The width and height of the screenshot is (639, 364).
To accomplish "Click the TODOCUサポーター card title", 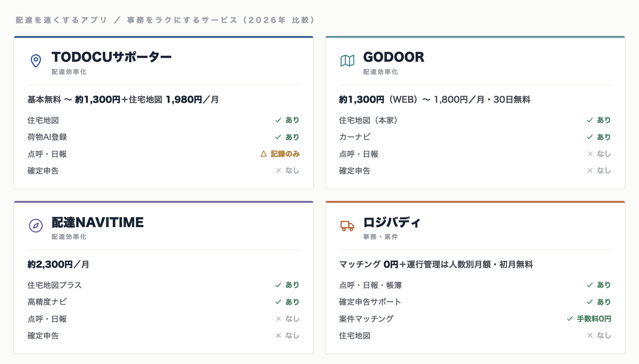I will 111,57.
